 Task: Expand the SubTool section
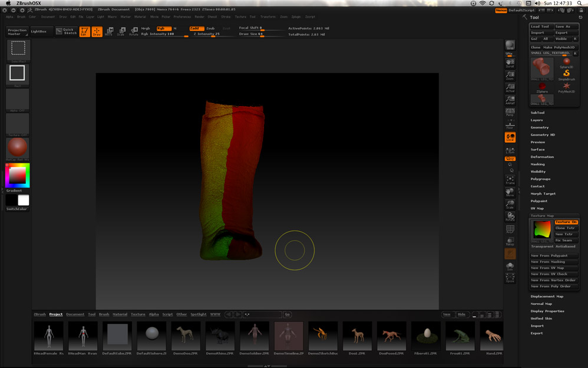point(537,113)
